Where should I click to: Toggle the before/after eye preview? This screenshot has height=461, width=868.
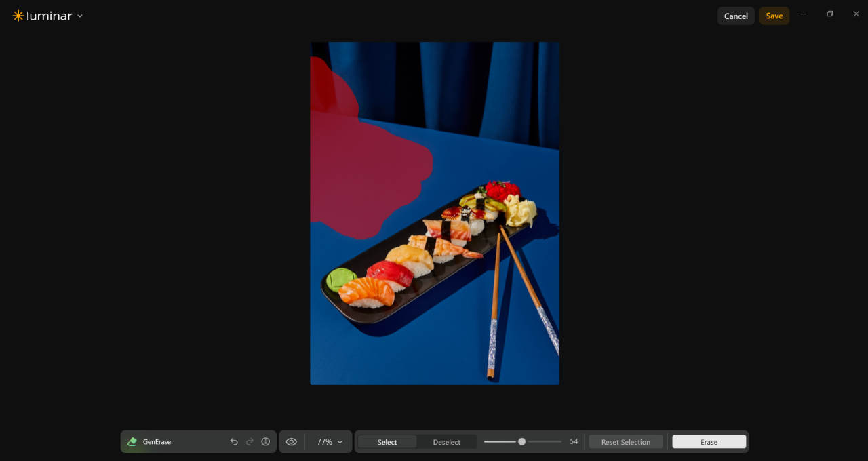tap(292, 441)
